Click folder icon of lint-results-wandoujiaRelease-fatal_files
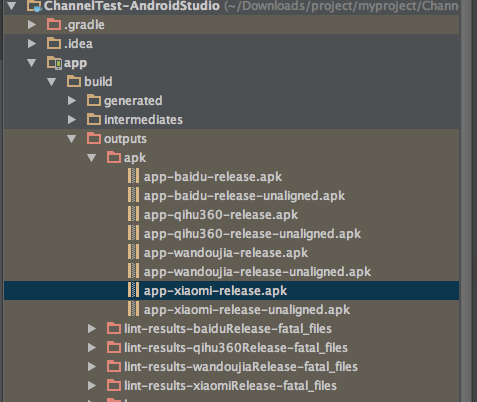The width and height of the screenshot is (477, 402). tap(114, 366)
